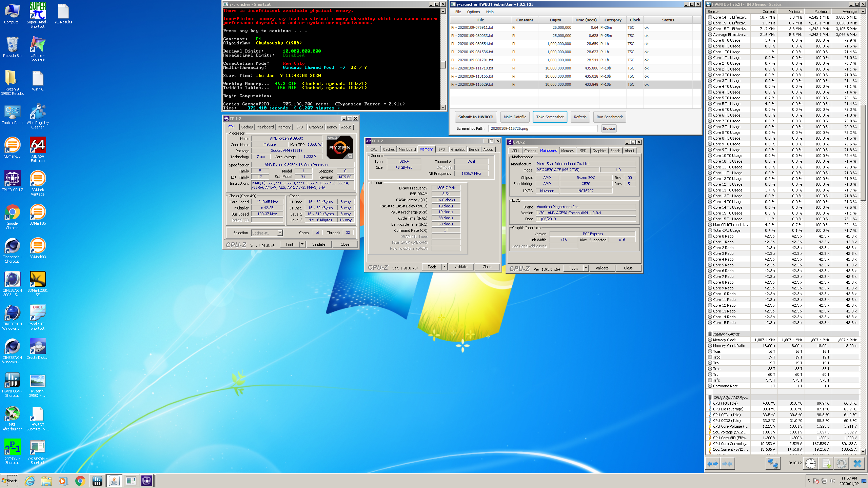This screenshot has width=868, height=488.
Task: Open Ryzen 9 3950X Results folder
Action: [12, 83]
